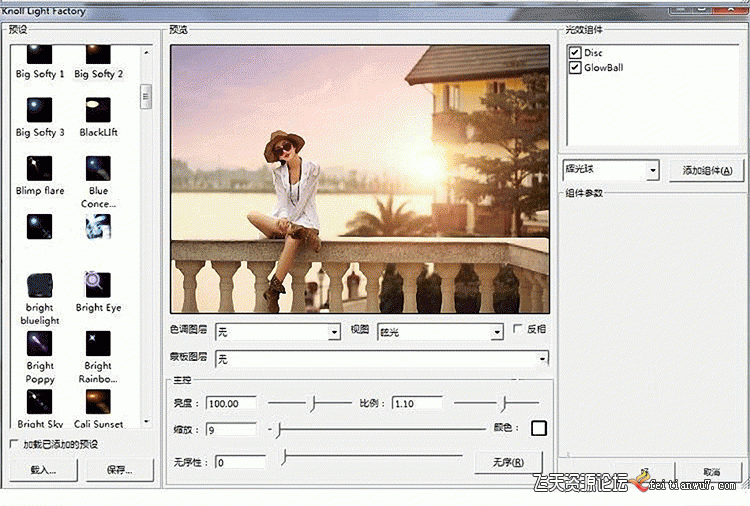
Task: Click the 比例 slider handle
Action: pos(504,403)
